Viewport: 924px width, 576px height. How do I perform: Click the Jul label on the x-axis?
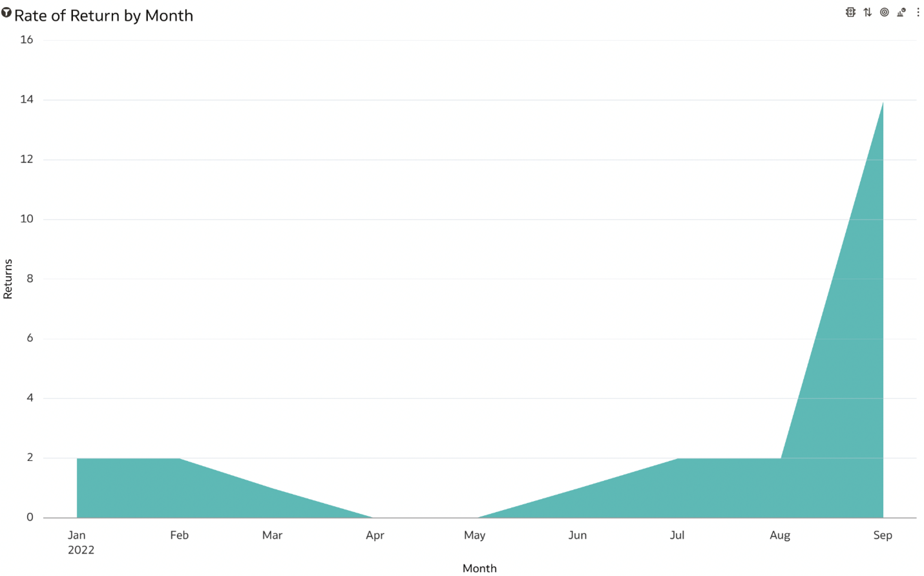point(677,535)
